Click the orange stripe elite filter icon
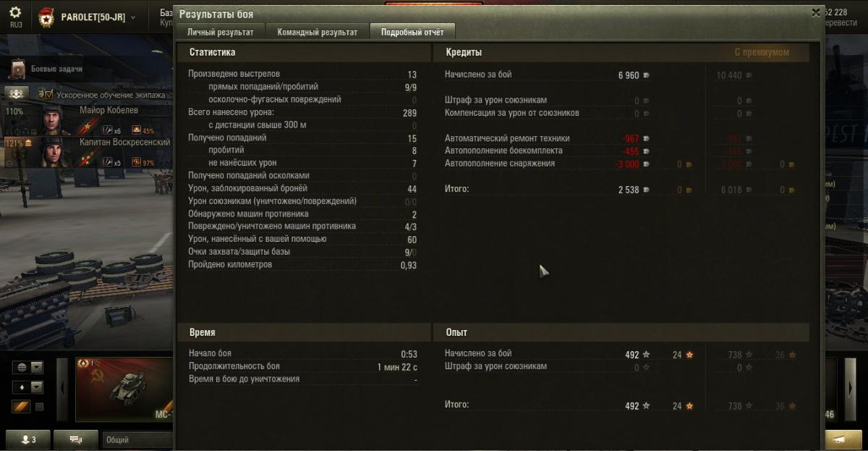The height and width of the screenshot is (451, 868). click(x=21, y=407)
